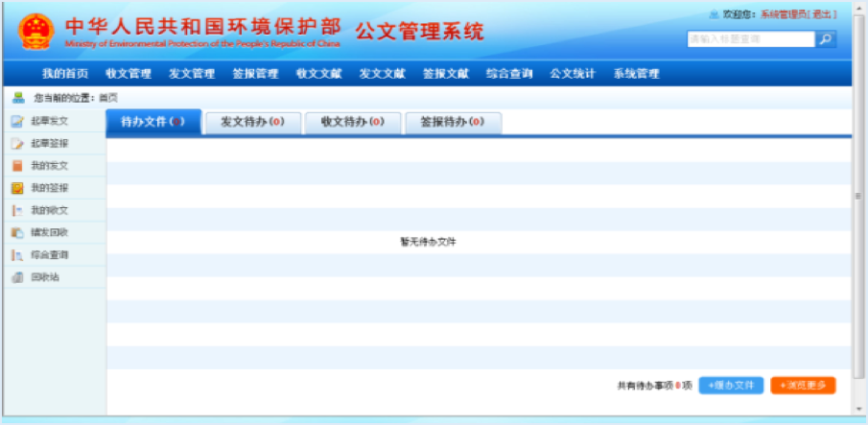The image size is (868, 425).
Task: Click the orange +浏览更多 button
Action: pyautogui.click(x=803, y=386)
